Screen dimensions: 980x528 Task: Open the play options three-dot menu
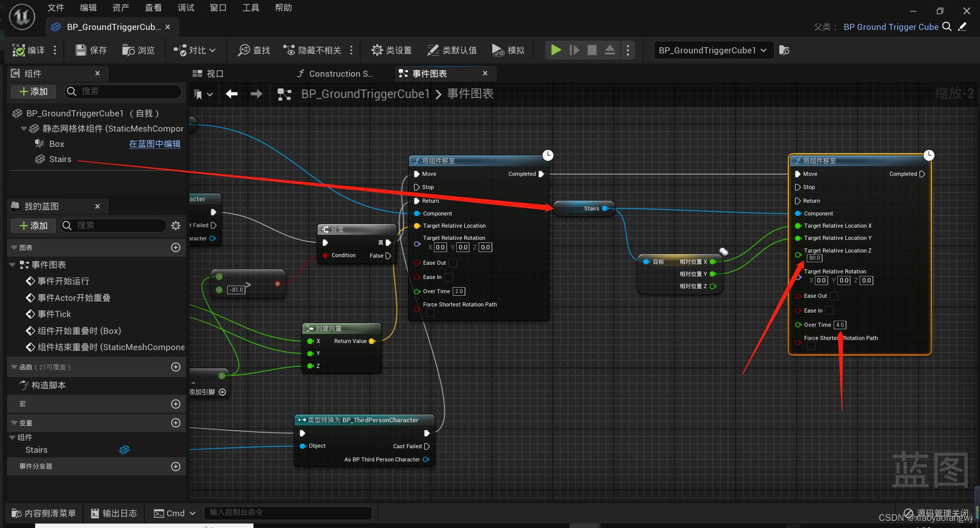[628, 50]
